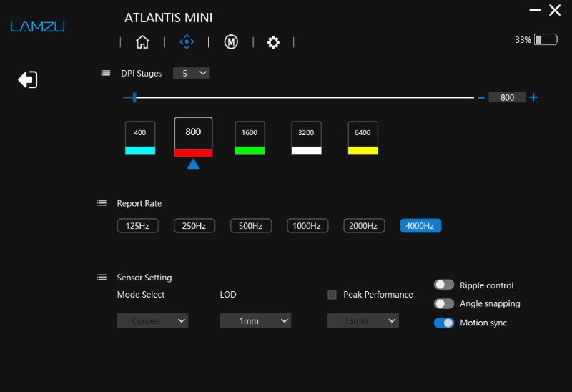Set report rate to 500Hz
The image size is (572, 392).
(x=251, y=226)
